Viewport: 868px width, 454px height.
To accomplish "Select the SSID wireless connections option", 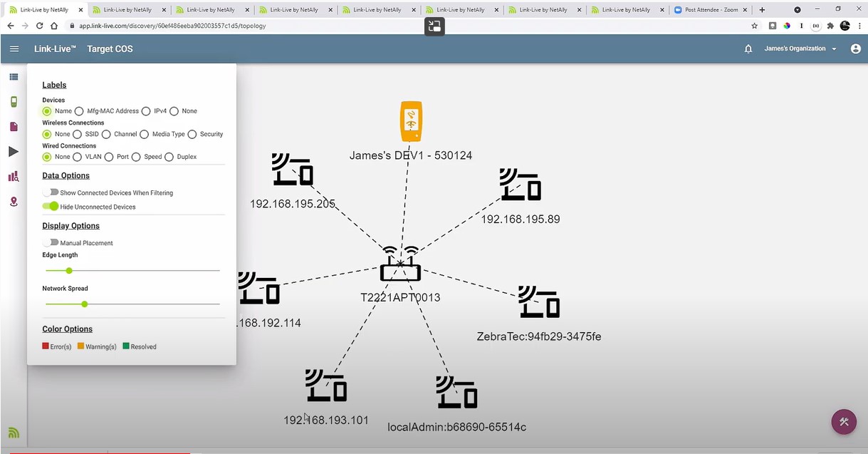I will tap(78, 134).
